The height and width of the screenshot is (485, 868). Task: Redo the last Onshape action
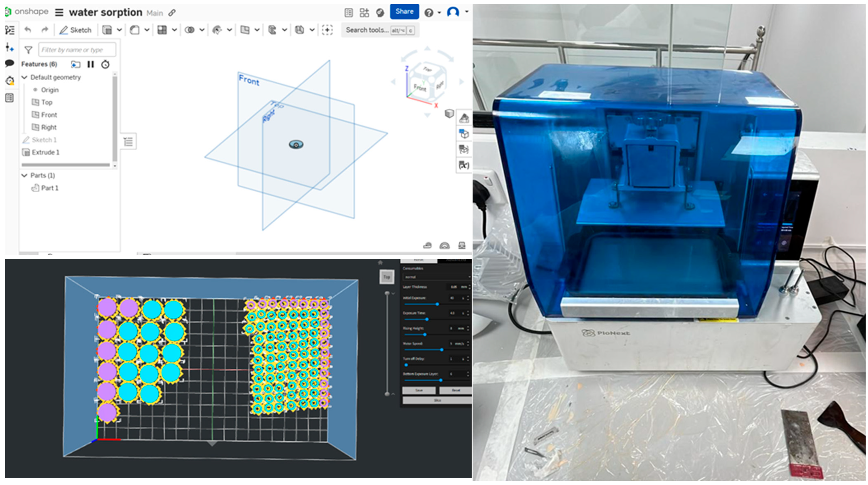44,30
